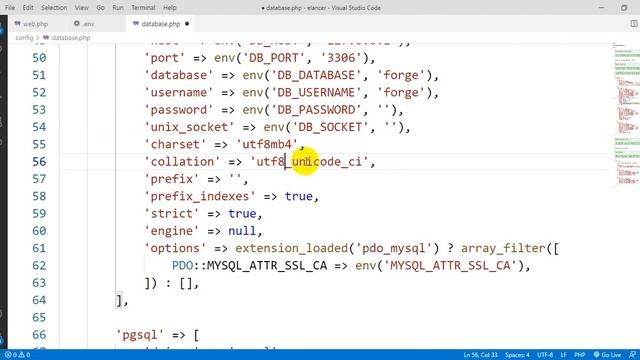Open the Go menu
The image size is (640, 360).
100,8
